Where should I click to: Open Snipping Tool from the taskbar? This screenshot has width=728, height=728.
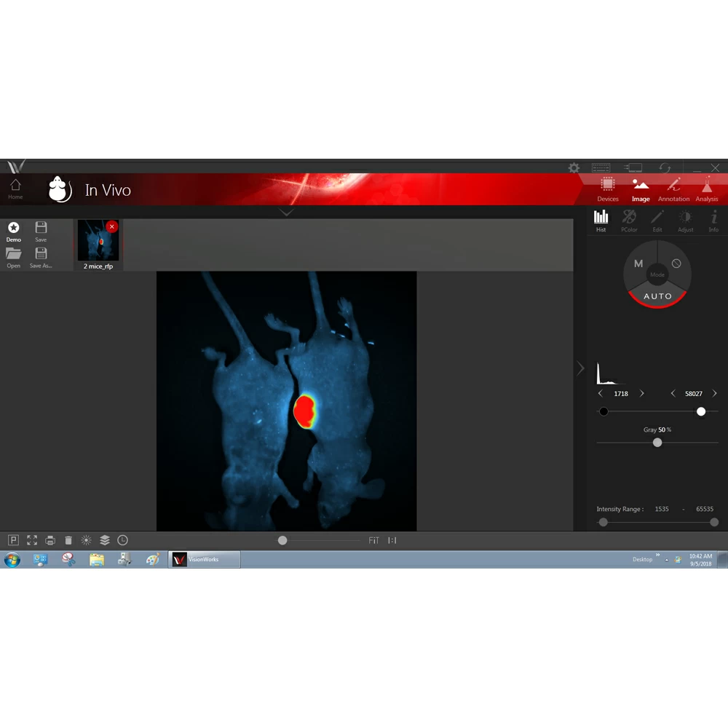point(68,559)
